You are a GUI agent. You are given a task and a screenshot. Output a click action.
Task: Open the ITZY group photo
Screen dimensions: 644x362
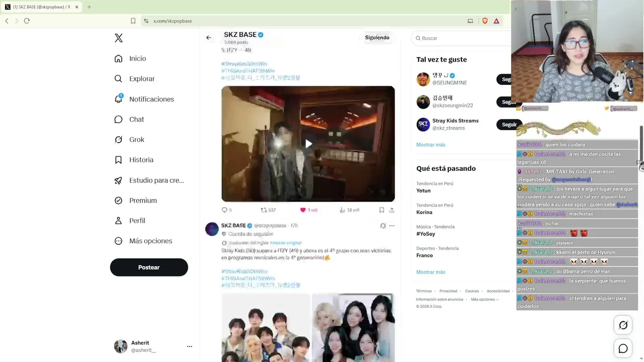353,328
